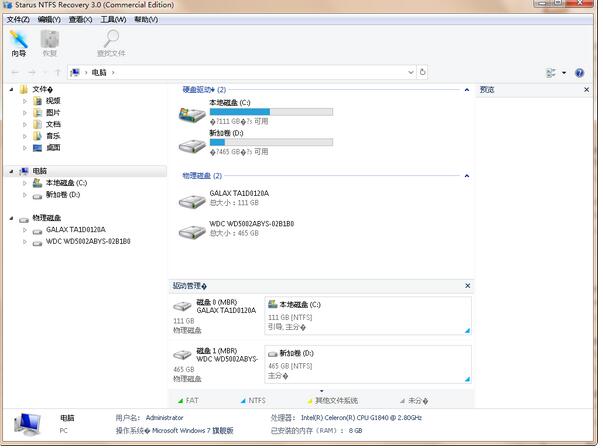Click the 恢复 recover toolbar icon
The width and height of the screenshot is (603, 448).
(x=50, y=44)
